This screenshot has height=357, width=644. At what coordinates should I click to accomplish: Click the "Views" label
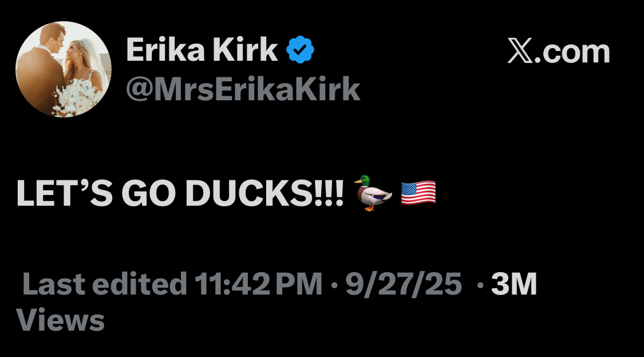[x=60, y=320]
